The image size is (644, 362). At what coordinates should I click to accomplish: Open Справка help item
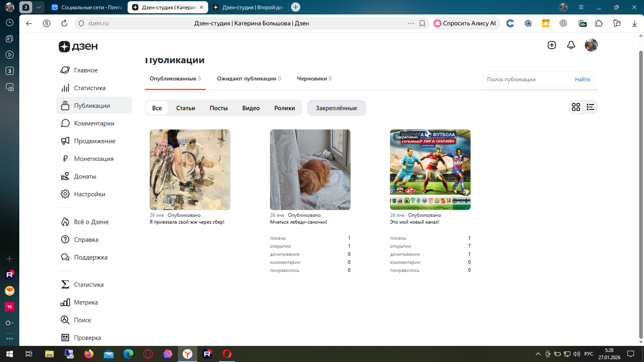(x=86, y=240)
